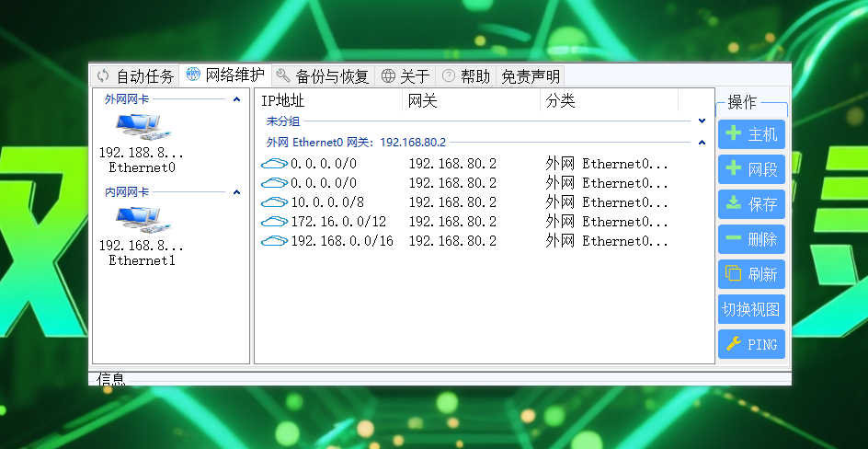Viewport: 868px width, 449px height.
Task: Click the PING button
Action: click(x=751, y=344)
